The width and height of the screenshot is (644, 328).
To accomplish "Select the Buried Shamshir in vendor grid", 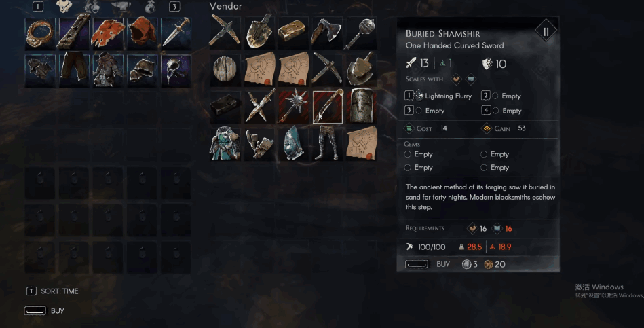I will pyautogui.click(x=328, y=107).
